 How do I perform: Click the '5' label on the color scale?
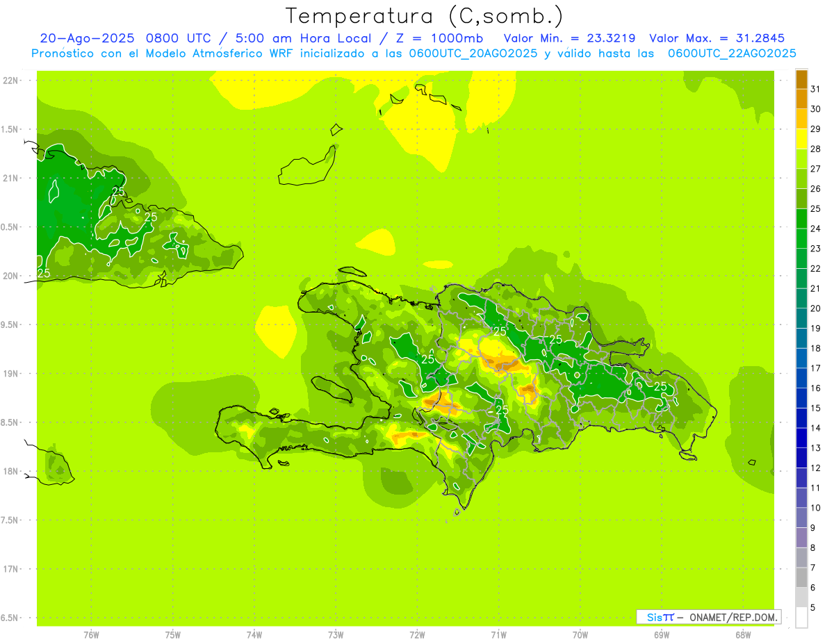813,607
